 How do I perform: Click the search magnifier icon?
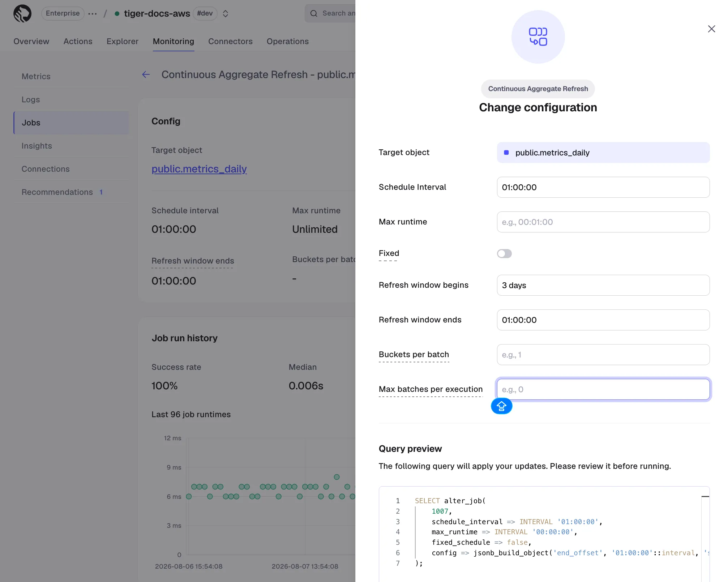pyautogui.click(x=314, y=13)
